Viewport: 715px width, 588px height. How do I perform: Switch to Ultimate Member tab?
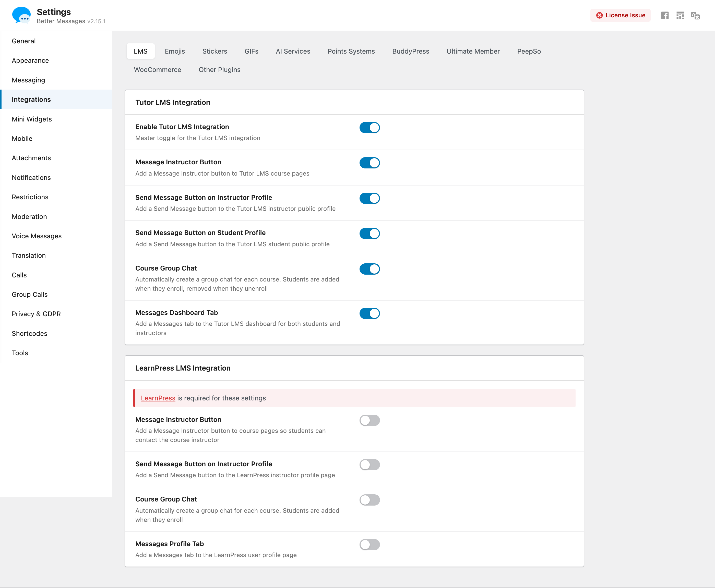pos(473,51)
